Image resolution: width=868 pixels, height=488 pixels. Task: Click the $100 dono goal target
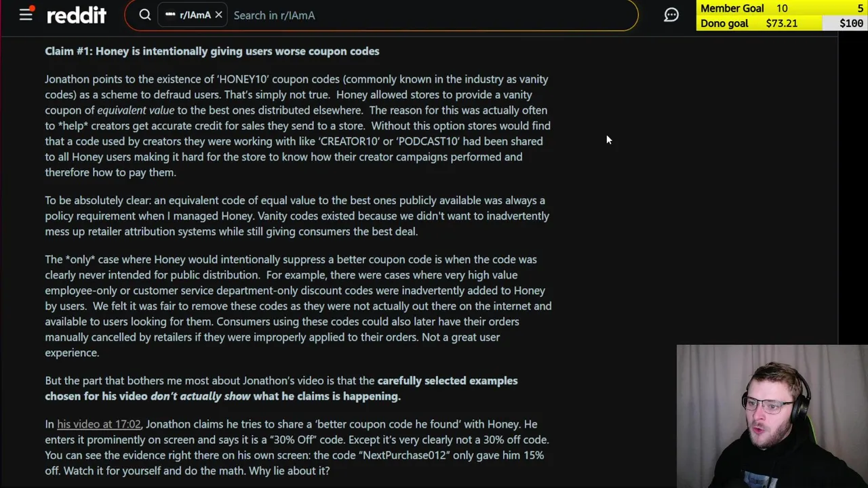850,23
